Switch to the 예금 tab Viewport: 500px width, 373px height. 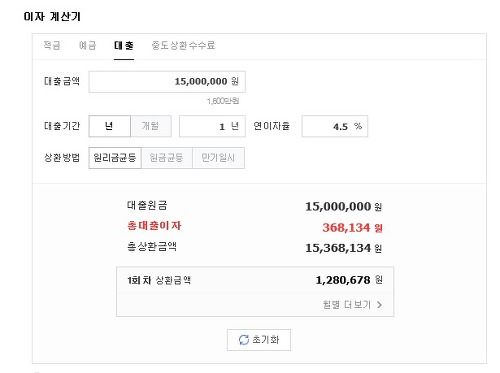tap(87, 45)
